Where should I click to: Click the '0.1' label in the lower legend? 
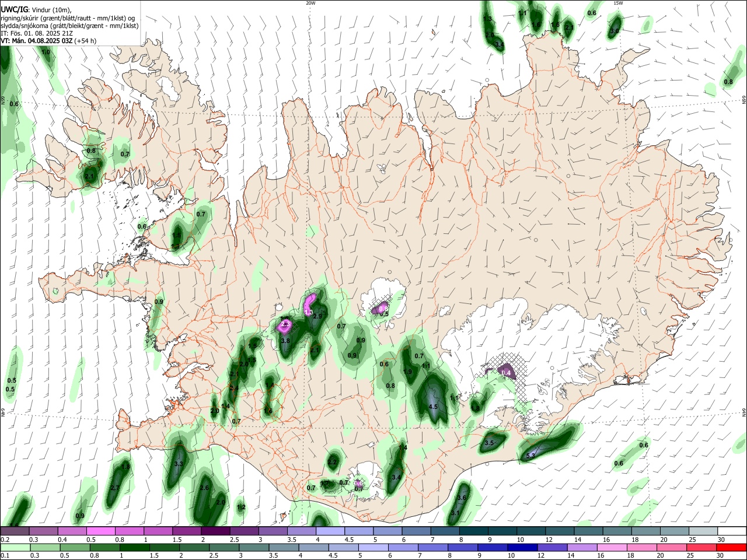click(x=5, y=556)
